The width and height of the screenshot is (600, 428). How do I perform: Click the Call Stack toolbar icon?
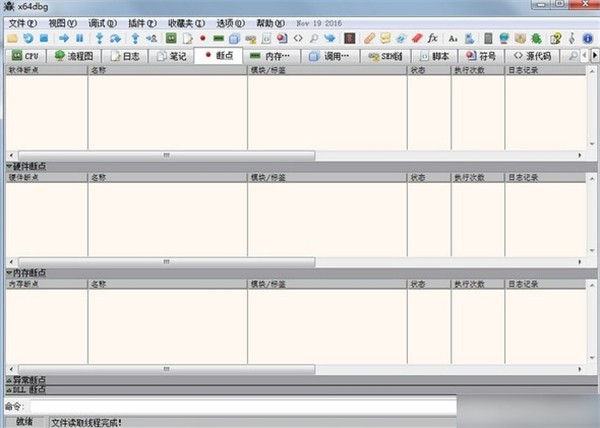tap(235, 38)
